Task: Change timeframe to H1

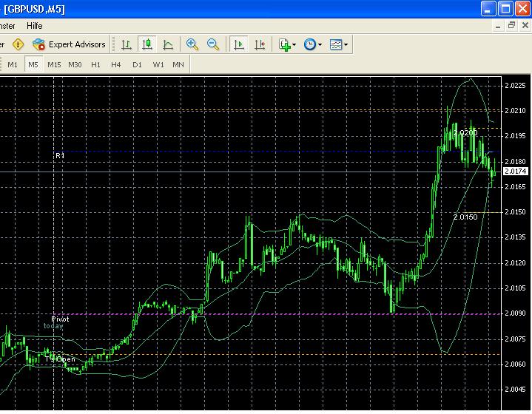Action: pos(95,64)
